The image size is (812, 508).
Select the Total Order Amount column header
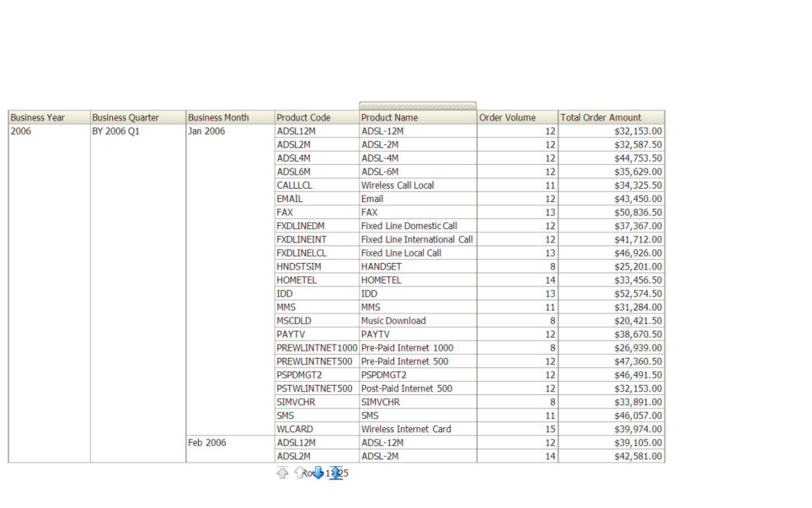pyautogui.click(x=612, y=117)
